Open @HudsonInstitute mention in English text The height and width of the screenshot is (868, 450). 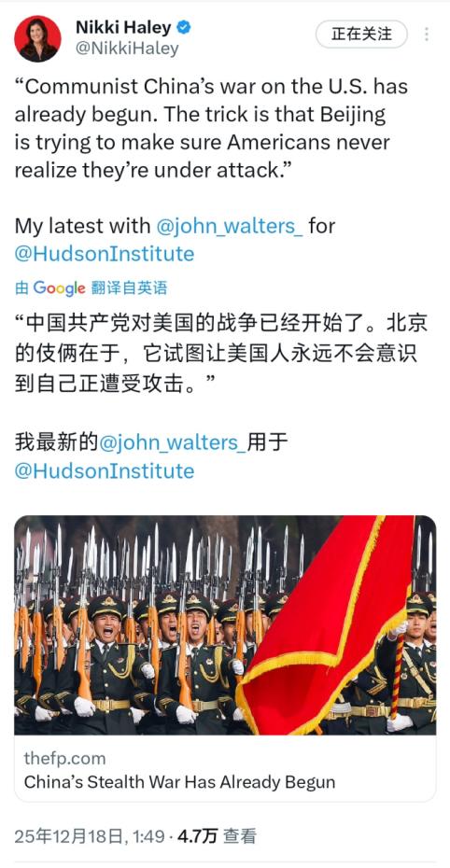104,254
